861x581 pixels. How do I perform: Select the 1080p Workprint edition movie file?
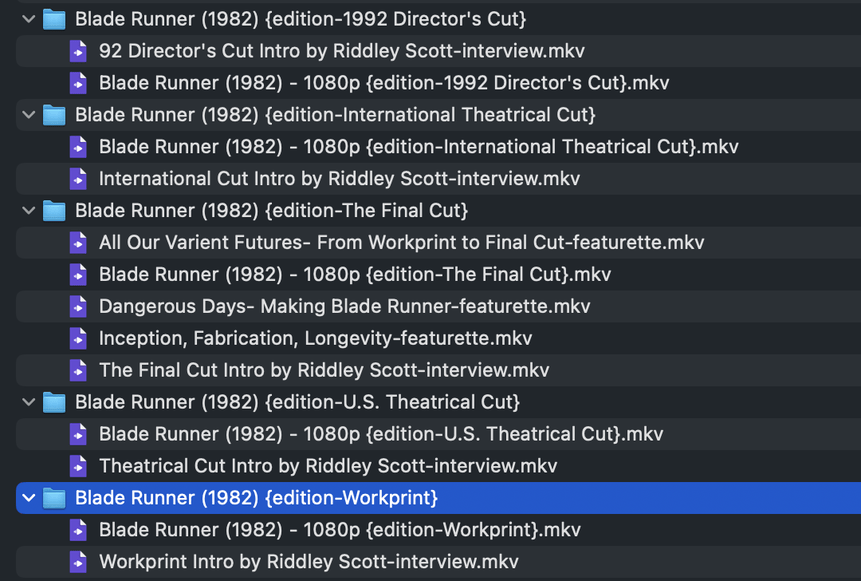(x=340, y=530)
